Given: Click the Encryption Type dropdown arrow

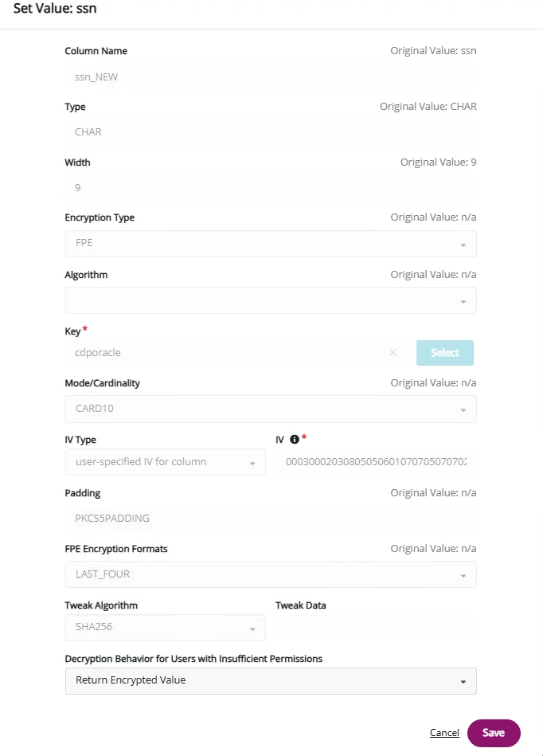Looking at the screenshot, I should [x=463, y=245].
